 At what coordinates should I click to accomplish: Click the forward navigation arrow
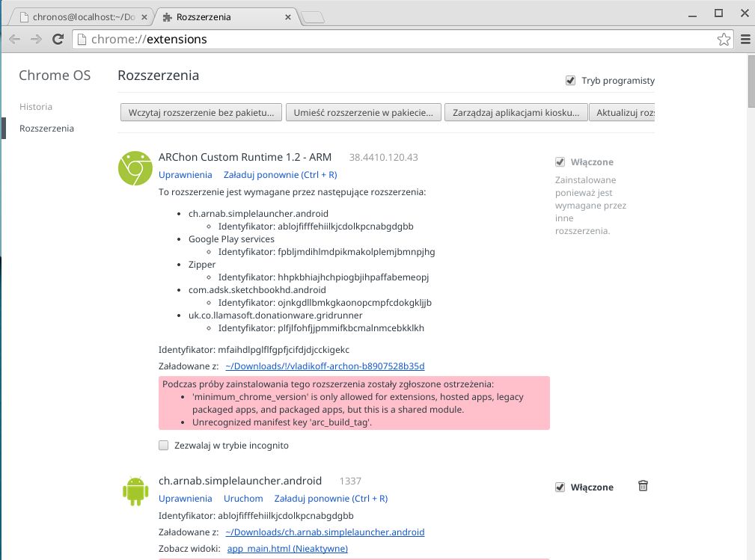(x=36, y=39)
